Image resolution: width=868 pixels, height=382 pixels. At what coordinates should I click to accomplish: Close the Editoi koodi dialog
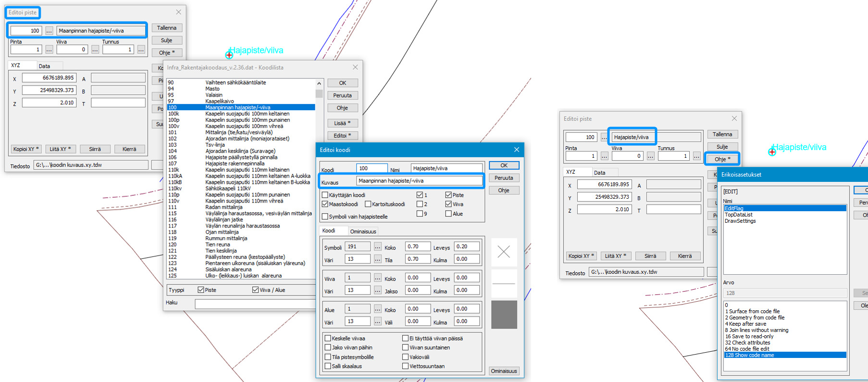(517, 150)
